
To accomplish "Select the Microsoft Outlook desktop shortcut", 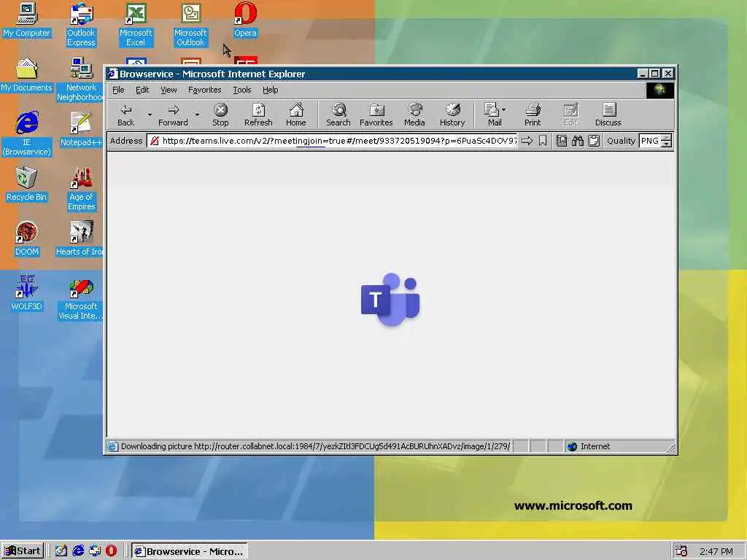I will coord(190,25).
